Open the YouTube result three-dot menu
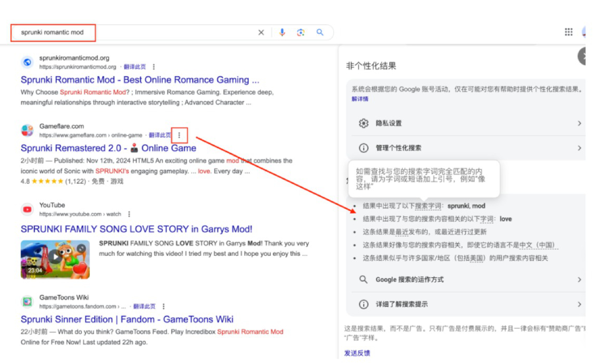Screen dimensions: 603x364 [x=129, y=214]
